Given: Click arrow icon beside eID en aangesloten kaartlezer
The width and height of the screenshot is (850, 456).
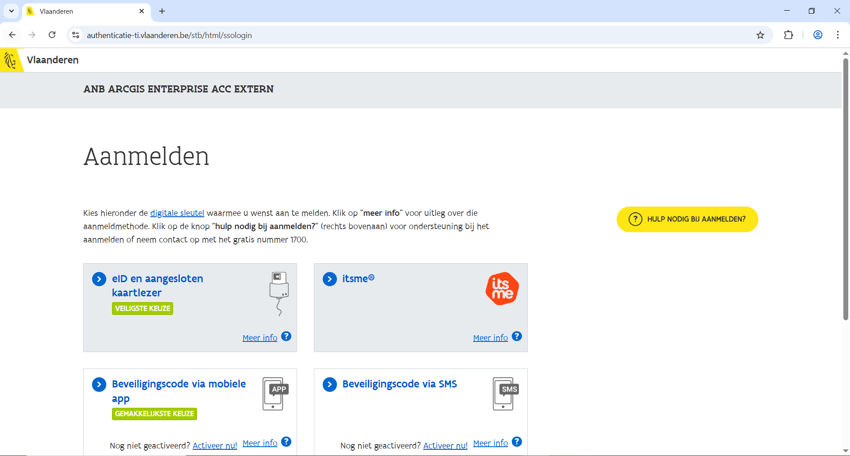Looking at the screenshot, I should (x=99, y=279).
